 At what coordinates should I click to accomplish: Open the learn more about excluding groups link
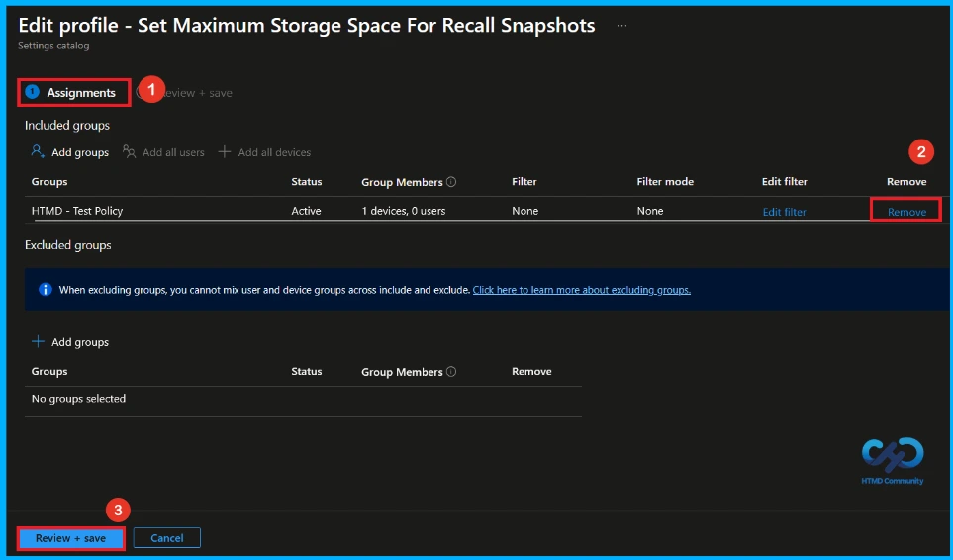coord(582,290)
